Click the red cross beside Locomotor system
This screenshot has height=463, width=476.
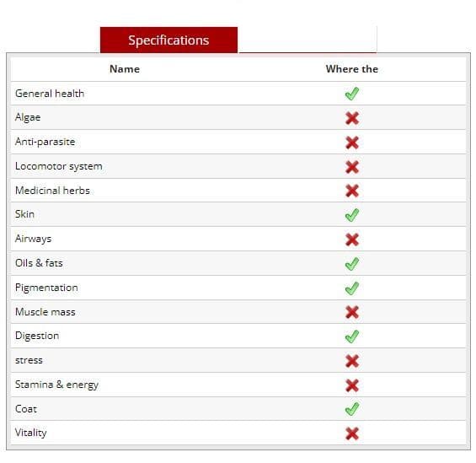(352, 166)
